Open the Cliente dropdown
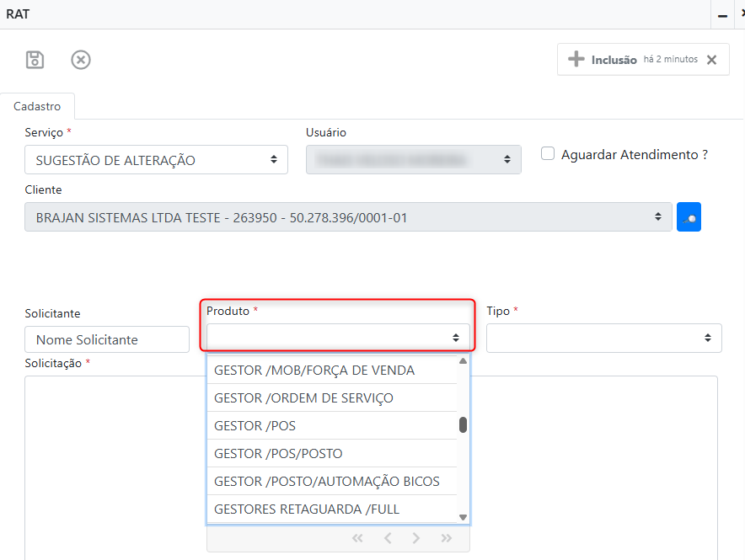 (x=348, y=217)
